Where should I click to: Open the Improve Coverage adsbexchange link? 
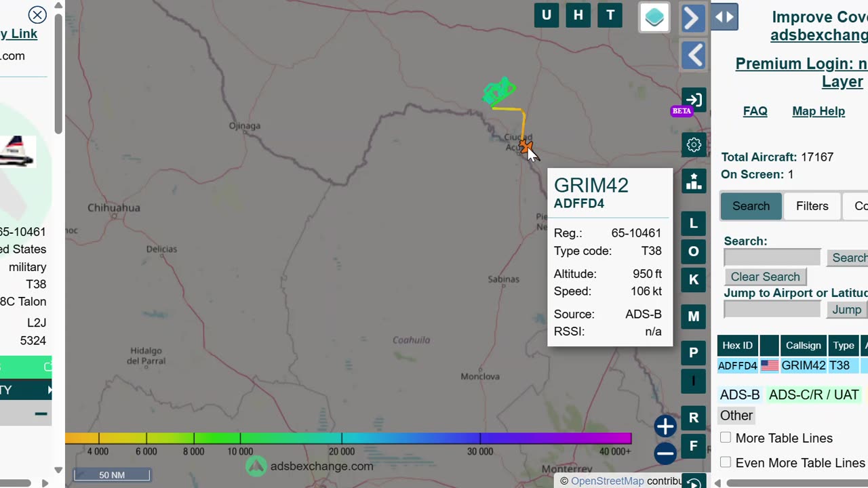[x=819, y=26]
